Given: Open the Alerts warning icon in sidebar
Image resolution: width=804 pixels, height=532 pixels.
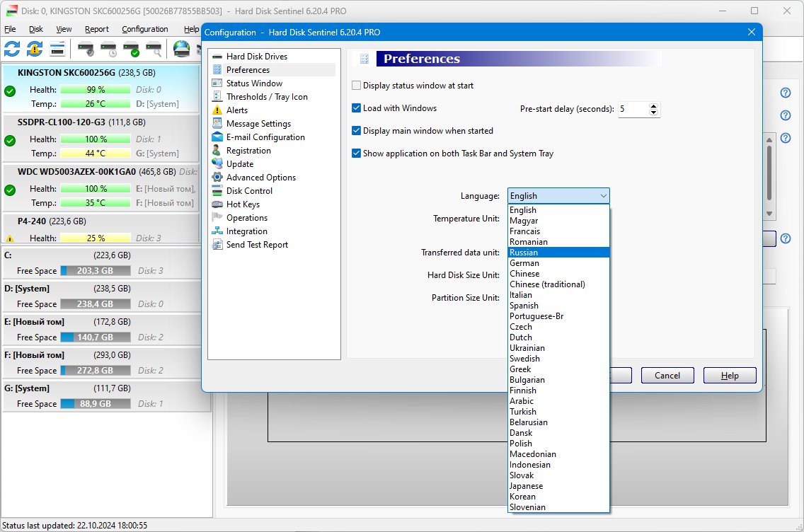Looking at the screenshot, I should tap(217, 110).
